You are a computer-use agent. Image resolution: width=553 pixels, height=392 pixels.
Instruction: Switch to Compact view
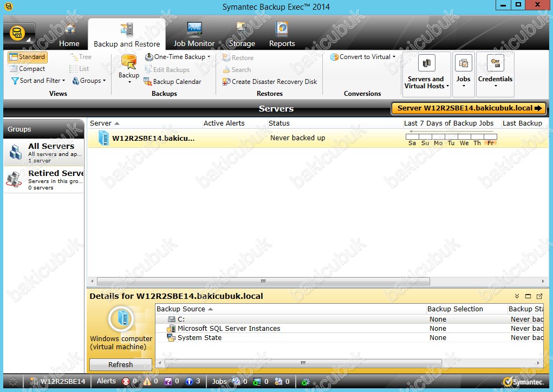(x=28, y=69)
